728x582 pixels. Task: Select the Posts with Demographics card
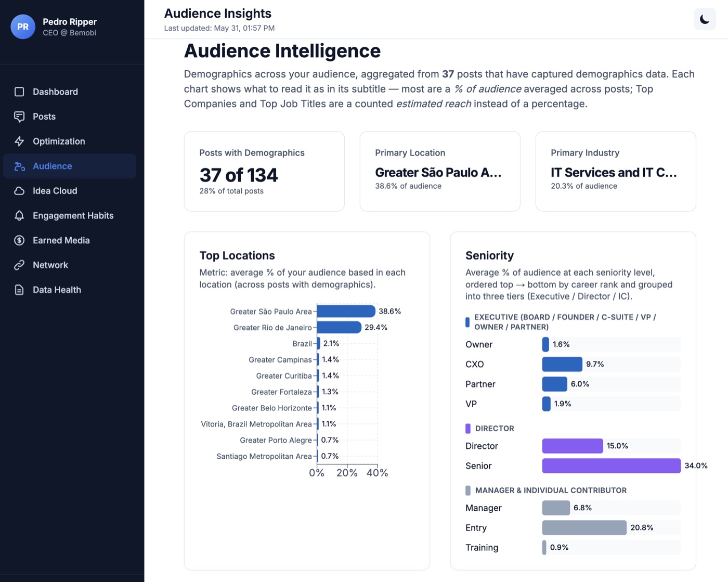click(264, 171)
